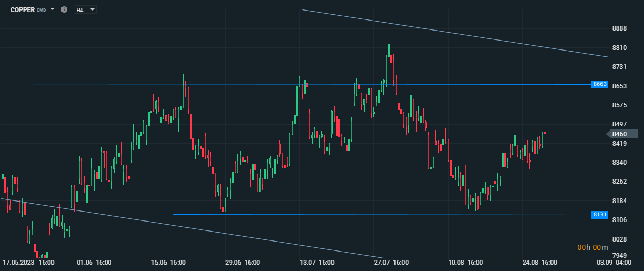Open the H4 timeframe dropdown
644x271 pixels.
(x=85, y=9)
